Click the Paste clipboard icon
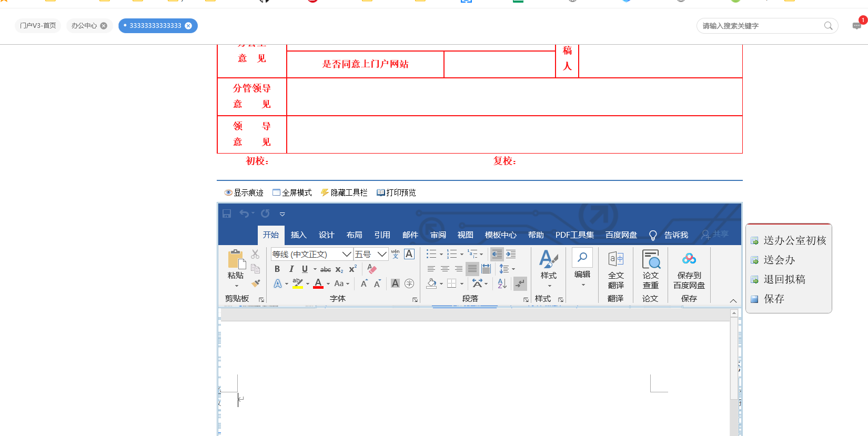This screenshot has width=868, height=436. click(236, 259)
